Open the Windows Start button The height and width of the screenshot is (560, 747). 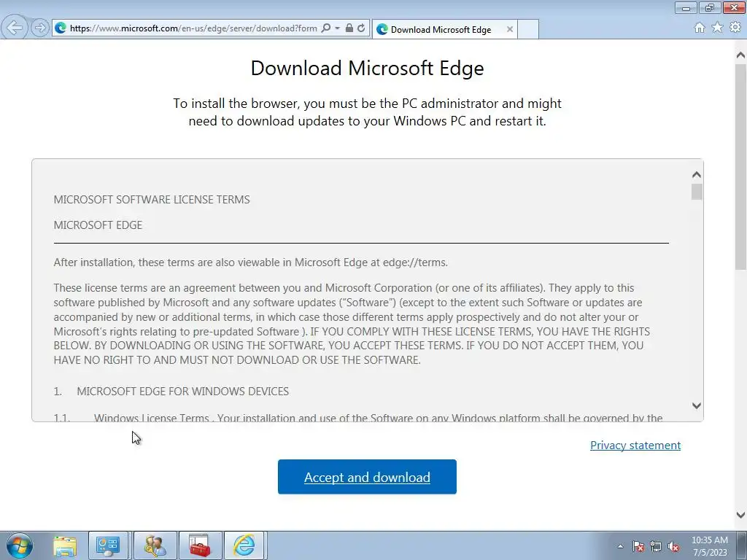(x=20, y=545)
